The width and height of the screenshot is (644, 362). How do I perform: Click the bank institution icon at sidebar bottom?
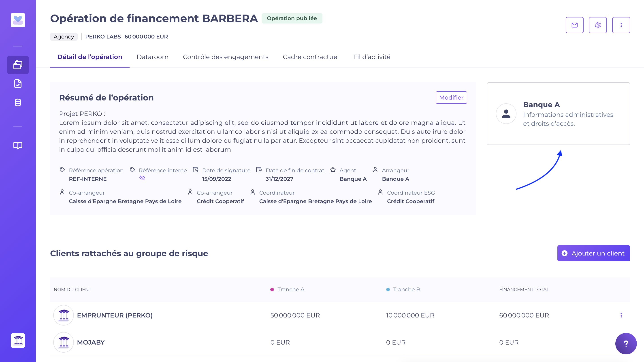[x=18, y=340]
